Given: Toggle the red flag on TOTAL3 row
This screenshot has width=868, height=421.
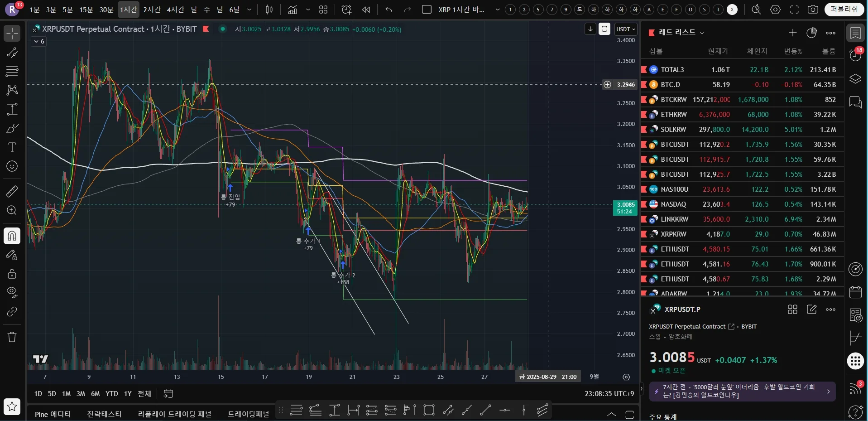Looking at the screenshot, I should (x=644, y=70).
